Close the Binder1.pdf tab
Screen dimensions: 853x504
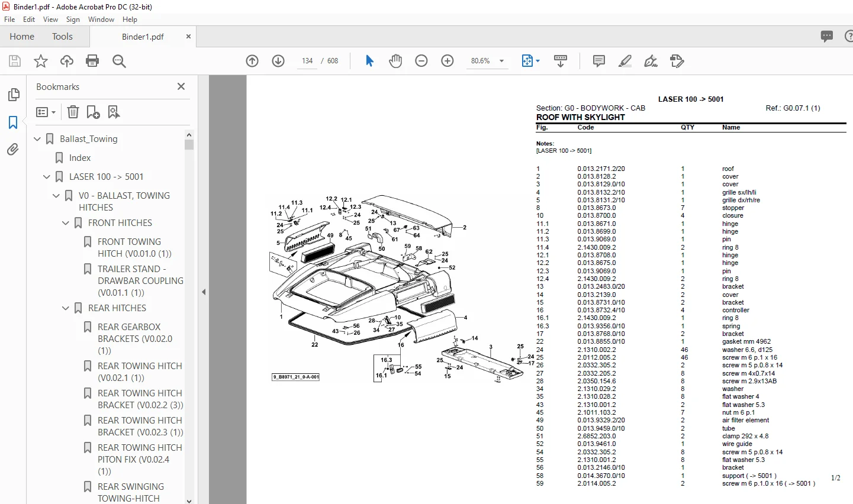click(188, 36)
